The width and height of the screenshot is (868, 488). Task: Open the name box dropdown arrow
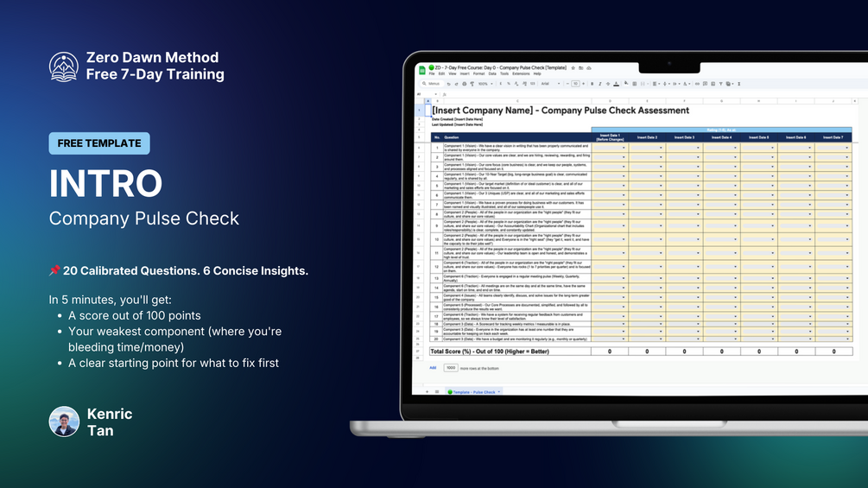(x=435, y=94)
